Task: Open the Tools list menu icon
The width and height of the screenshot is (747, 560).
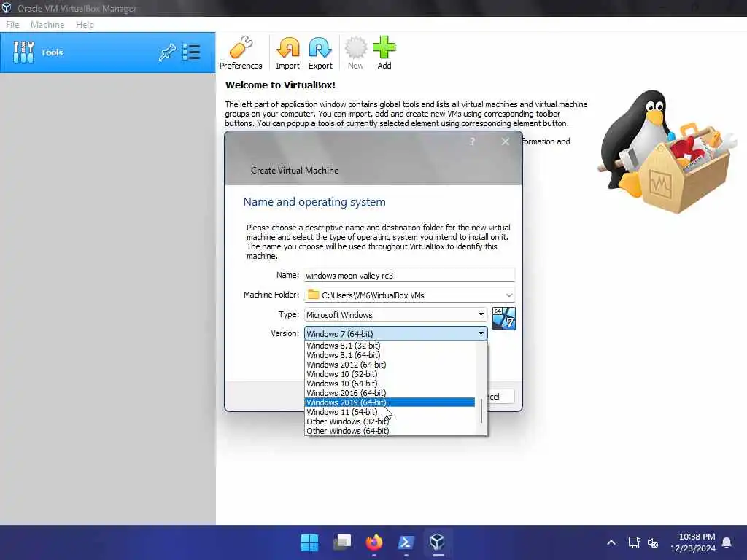Action: click(x=192, y=52)
